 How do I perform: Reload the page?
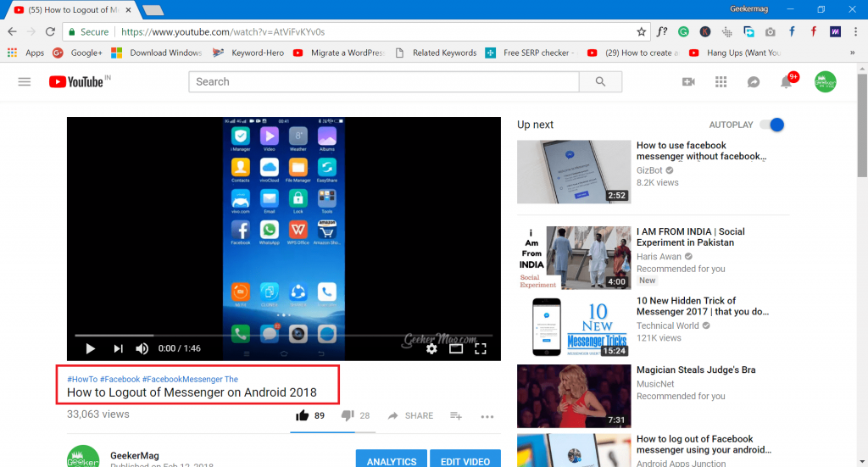point(50,32)
